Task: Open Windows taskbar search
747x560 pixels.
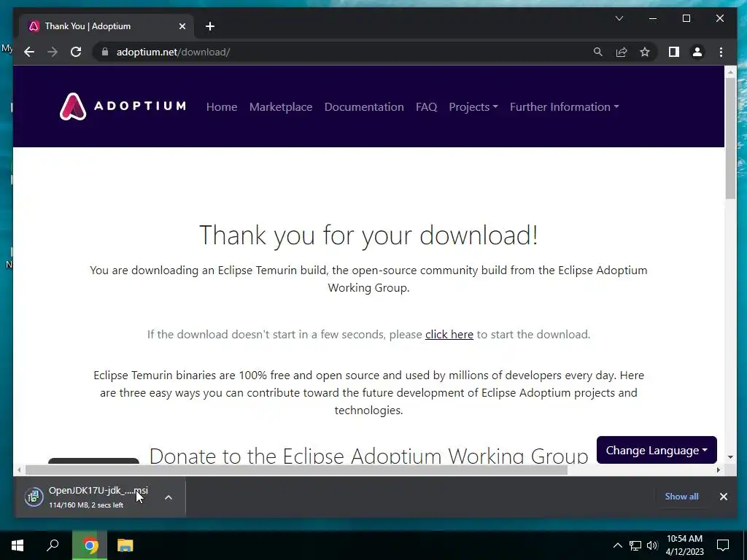Action: (53, 545)
